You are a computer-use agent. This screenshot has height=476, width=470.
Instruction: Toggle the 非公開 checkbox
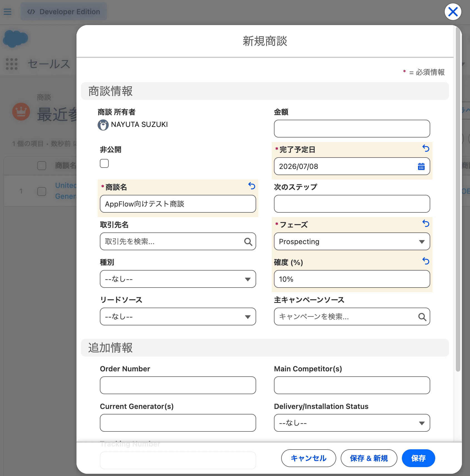pyautogui.click(x=104, y=163)
